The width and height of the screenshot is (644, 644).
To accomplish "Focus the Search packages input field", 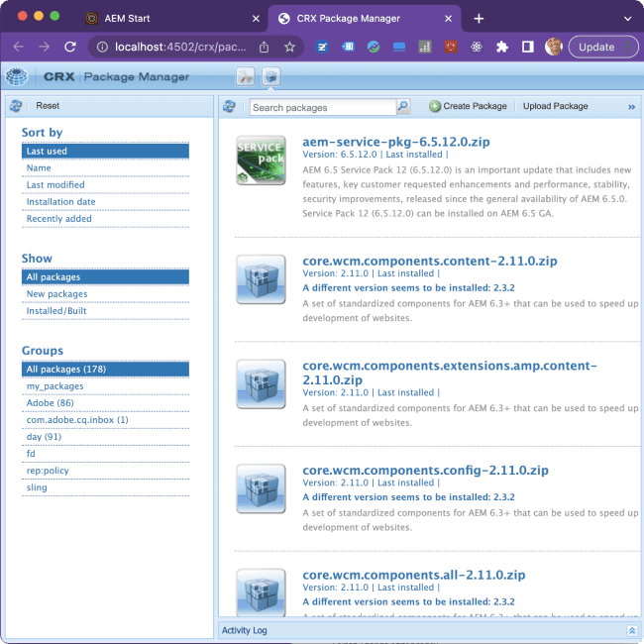I will click(323, 108).
